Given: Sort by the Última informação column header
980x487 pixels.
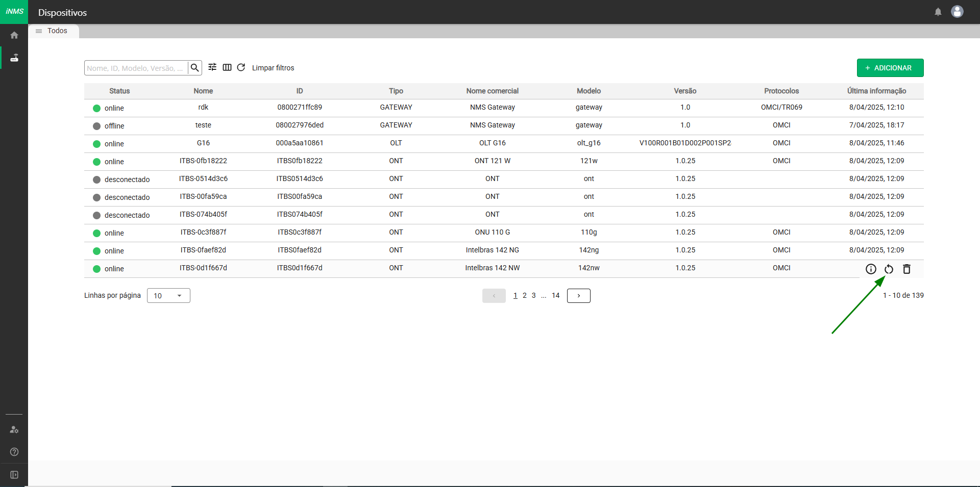Looking at the screenshot, I should (877, 91).
